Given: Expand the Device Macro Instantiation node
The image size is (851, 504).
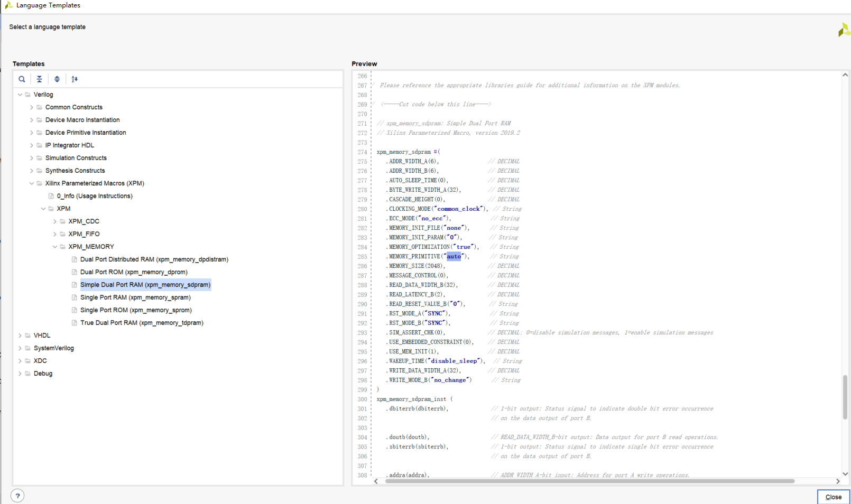Looking at the screenshot, I should 32,120.
